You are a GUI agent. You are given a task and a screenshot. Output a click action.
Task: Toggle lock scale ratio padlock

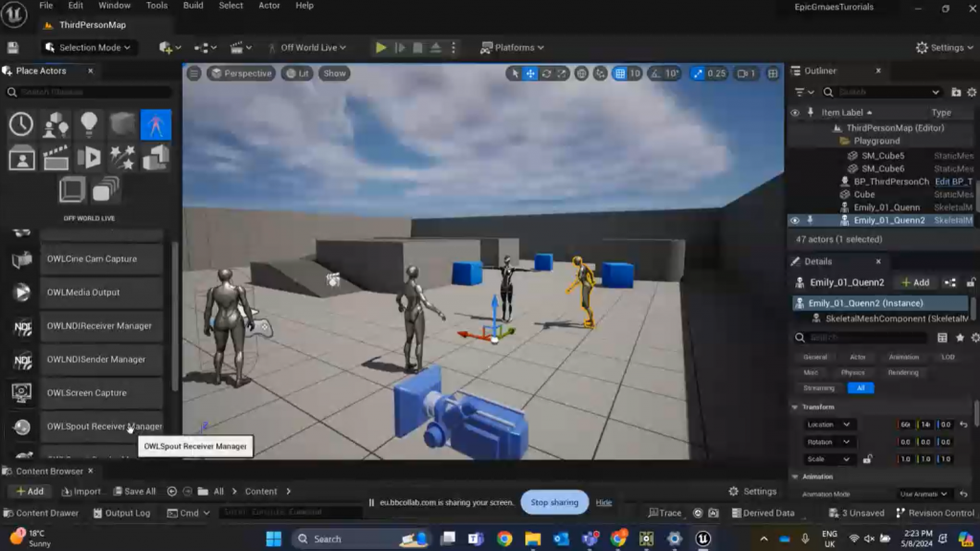point(867,459)
